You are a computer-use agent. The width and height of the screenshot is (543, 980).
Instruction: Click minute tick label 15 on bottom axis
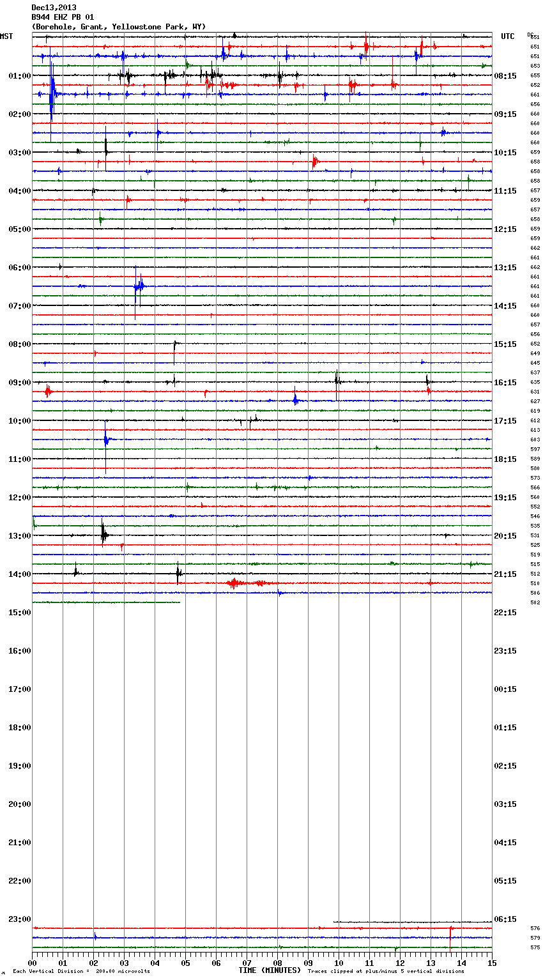[492, 963]
